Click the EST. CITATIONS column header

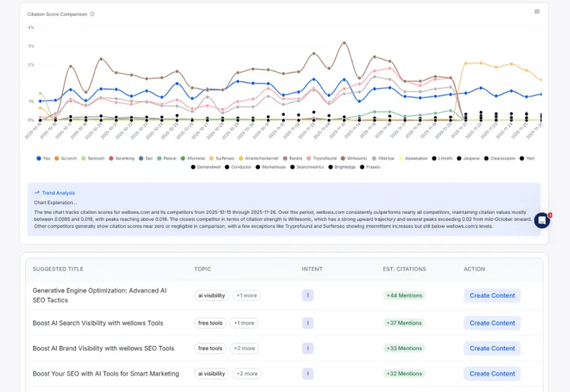tap(405, 269)
